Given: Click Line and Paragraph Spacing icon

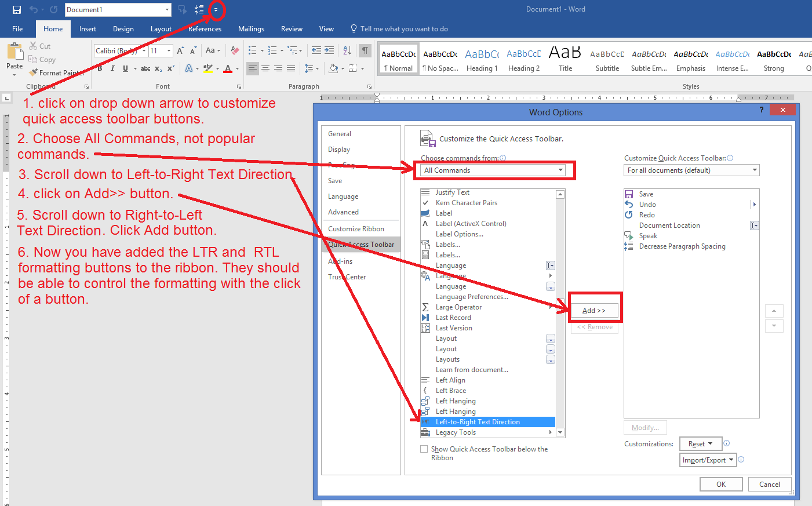Looking at the screenshot, I should 309,68.
